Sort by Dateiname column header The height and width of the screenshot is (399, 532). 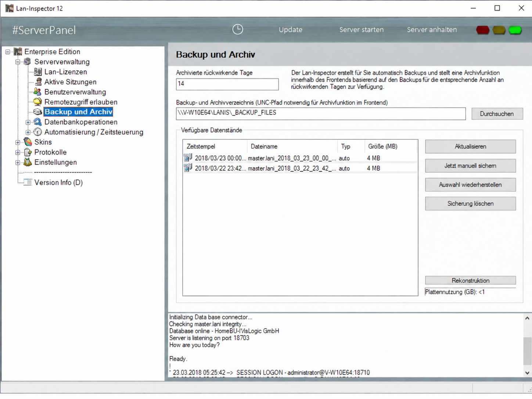tap(292, 146)
